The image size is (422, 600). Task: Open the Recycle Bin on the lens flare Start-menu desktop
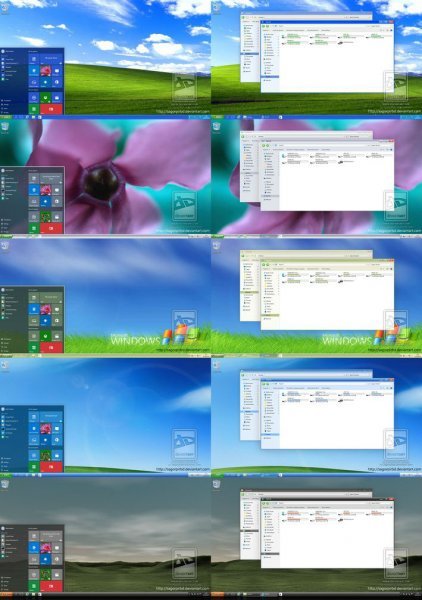pos(5,366)
